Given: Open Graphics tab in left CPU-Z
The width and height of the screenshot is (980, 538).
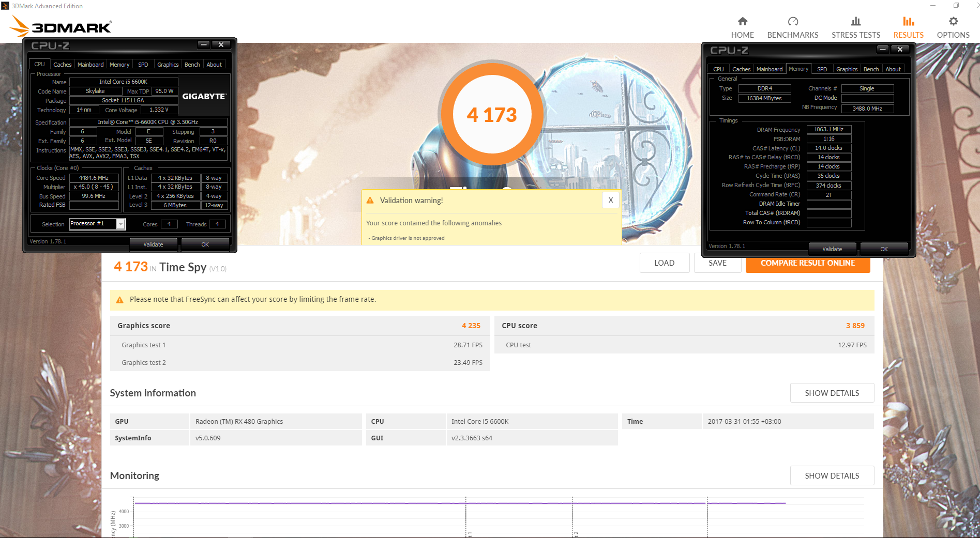Looking at the screenshot, I should click(x=168, y=65).
